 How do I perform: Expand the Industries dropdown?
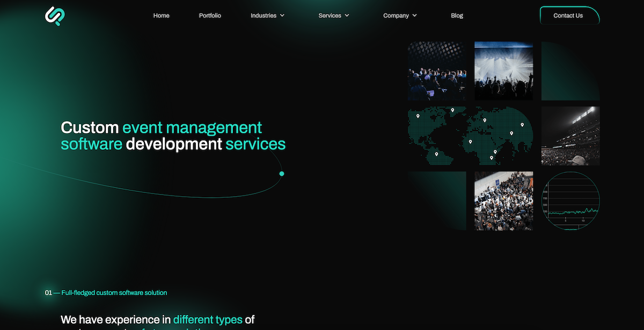click(267, 16)
